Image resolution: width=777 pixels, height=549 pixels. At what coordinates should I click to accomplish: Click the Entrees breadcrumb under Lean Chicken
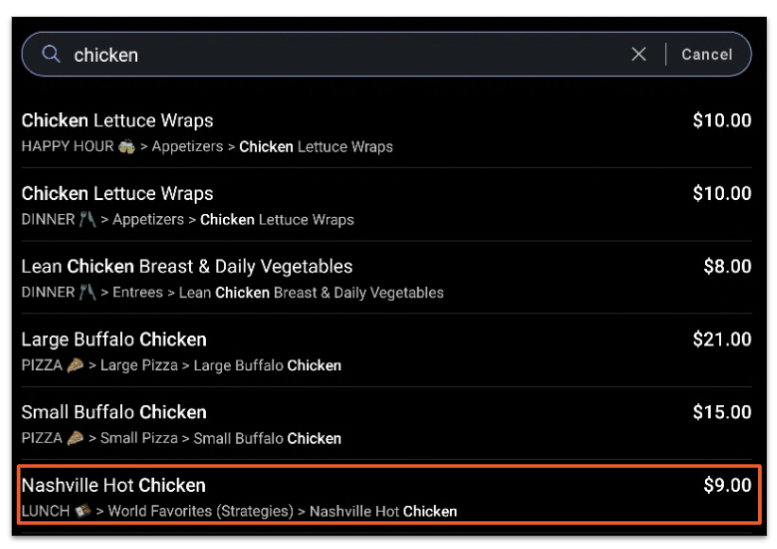click(140, 293)
